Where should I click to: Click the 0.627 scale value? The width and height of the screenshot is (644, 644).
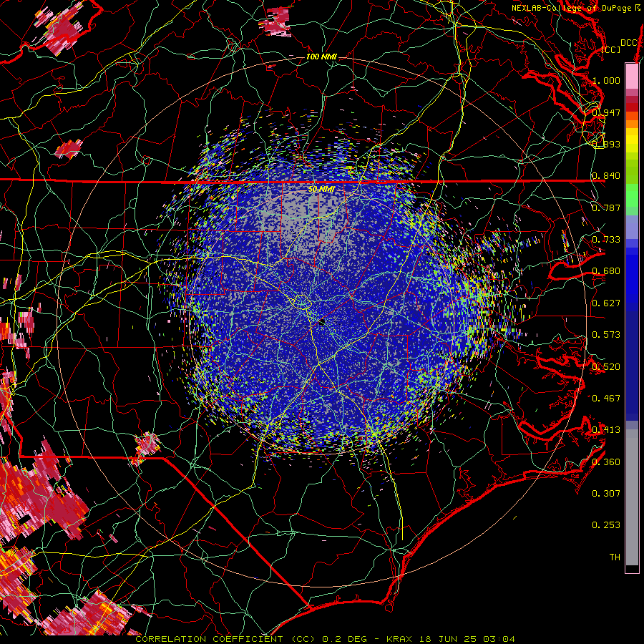point(606,303)
